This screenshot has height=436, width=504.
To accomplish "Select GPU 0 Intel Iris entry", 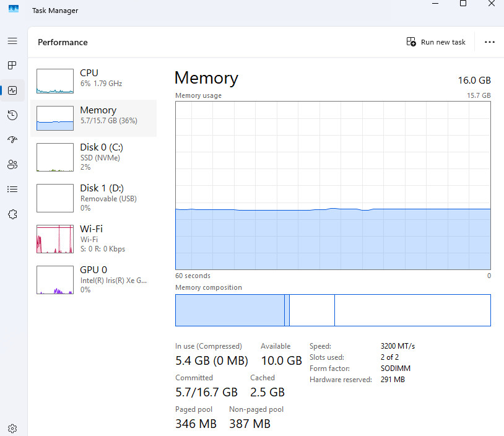I will coord(93,279).
